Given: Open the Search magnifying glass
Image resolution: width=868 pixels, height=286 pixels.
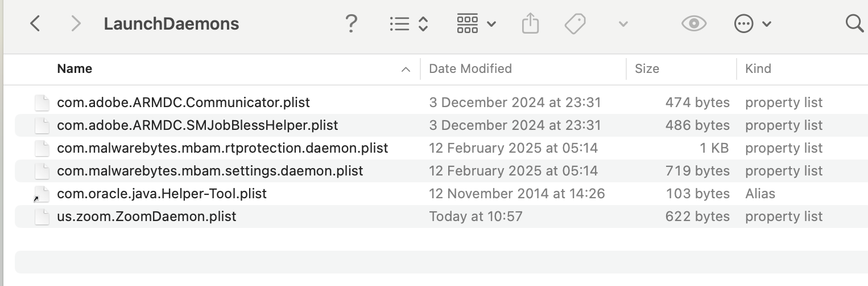Looking at the screenshot, I should click(854, 24).
